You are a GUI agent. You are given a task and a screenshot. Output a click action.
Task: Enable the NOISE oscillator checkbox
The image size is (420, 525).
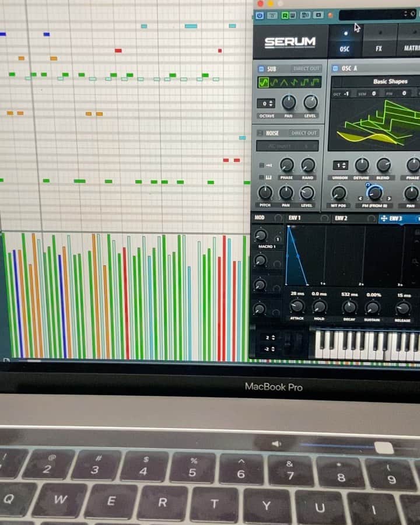click(260, 133)
